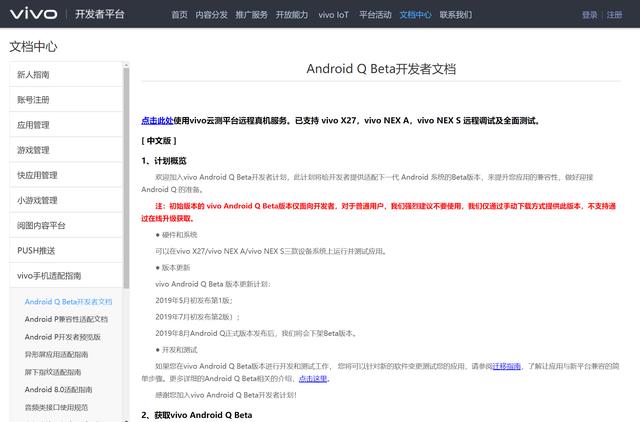
Task: Expand 游戏管理 sidebar section
Action: click(66, 150)
